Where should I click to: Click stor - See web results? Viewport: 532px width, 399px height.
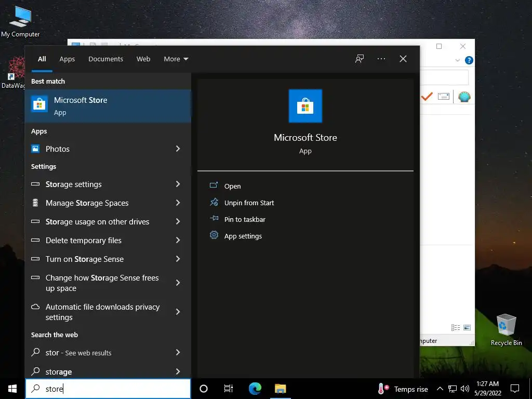click(108, 353)
